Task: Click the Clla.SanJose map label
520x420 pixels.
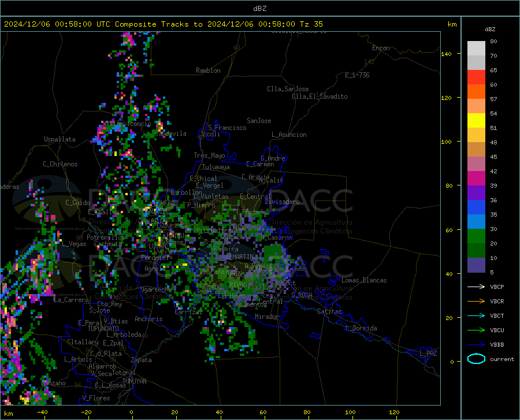Action: pyautogui.click(x=288, y=89)
